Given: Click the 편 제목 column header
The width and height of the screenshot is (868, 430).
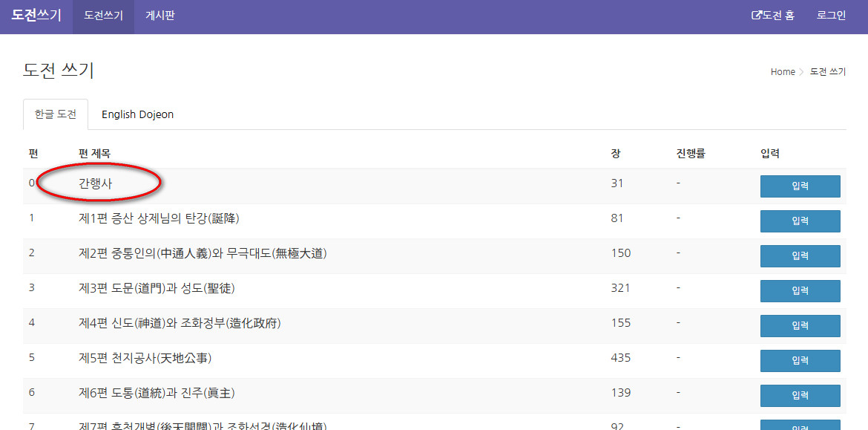Looking at the screenshot, I should click(94, 154).
